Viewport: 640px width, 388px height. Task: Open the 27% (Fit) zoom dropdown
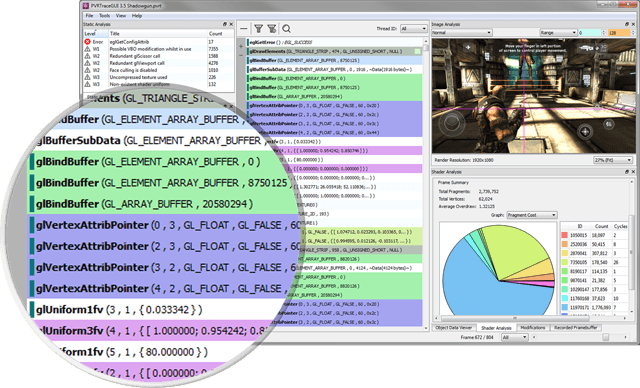click(613, 160)
